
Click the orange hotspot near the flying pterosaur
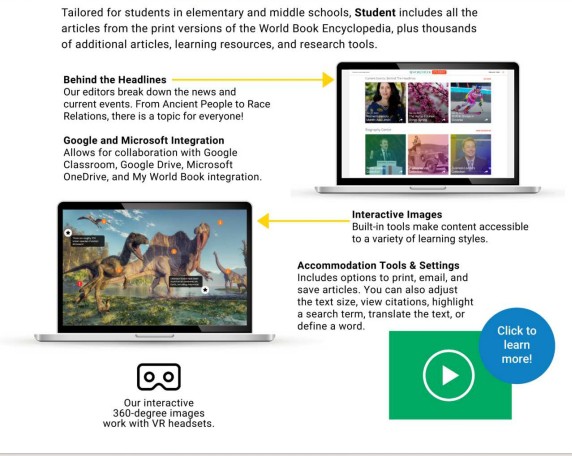click(104, 221)
